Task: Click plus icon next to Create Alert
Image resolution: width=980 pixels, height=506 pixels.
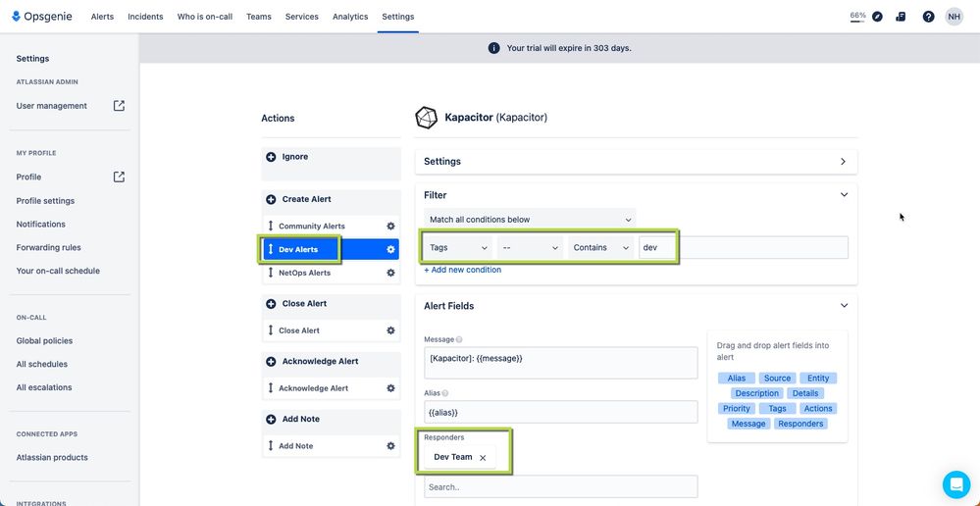Action: coord(271,199)
